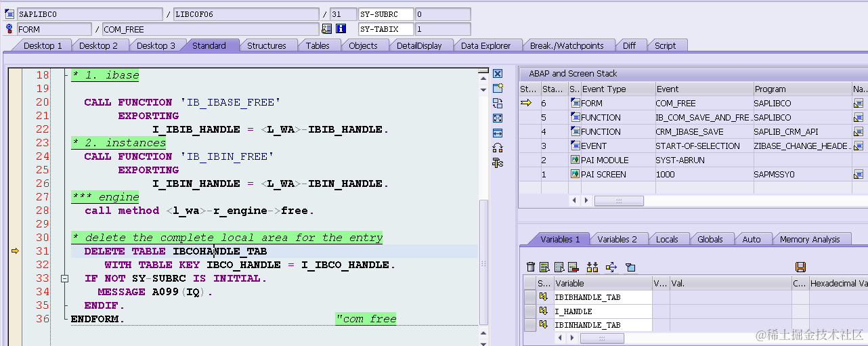Click the SY-TABIX variable name field
Screen dimensions: 868x346
[x=386, y=29]
